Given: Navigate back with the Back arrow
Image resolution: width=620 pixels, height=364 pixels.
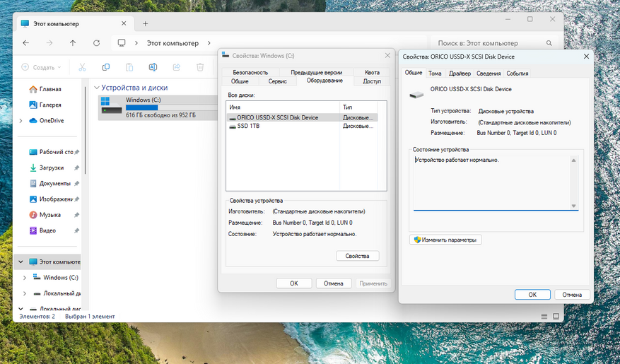Looking at the screenshot, I should (x=26, y=43).
